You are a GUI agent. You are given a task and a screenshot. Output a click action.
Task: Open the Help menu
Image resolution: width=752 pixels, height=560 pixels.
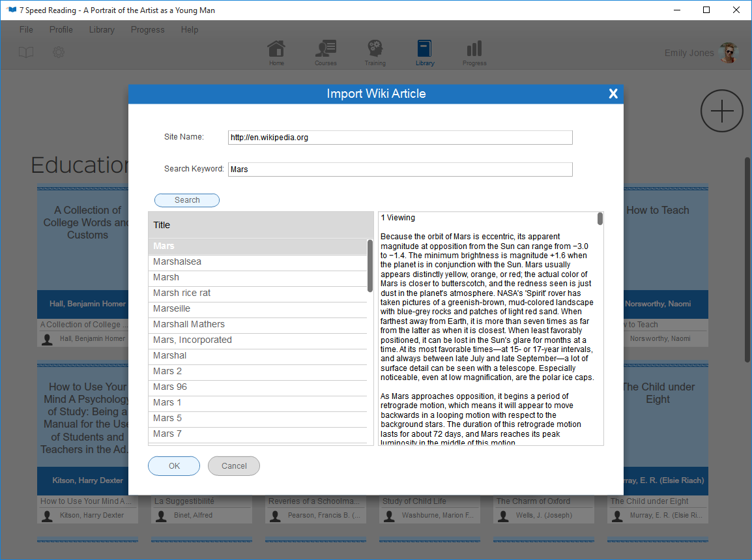click(189, 29)
